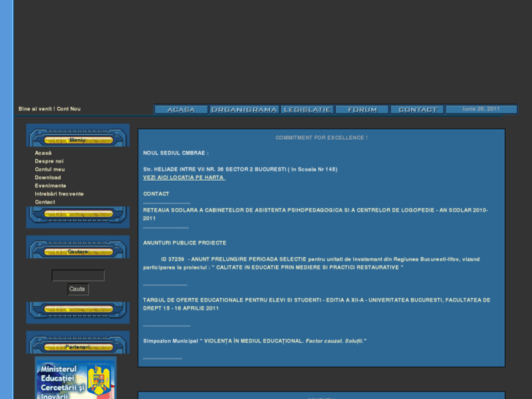Click 'Contact' in the left sidebar menu
Screen dimensions: 532x399
[45, 202]
